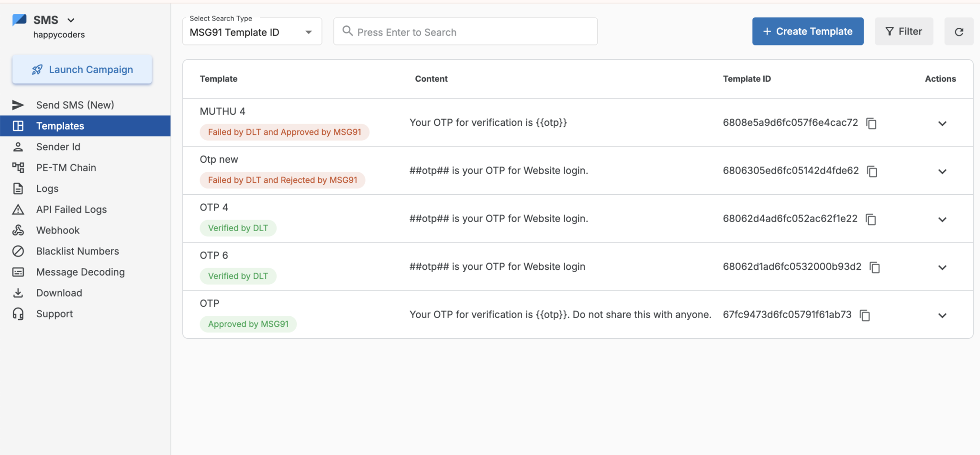
Task: Go to PE-TM Chain page
Action: pos(85,167)
